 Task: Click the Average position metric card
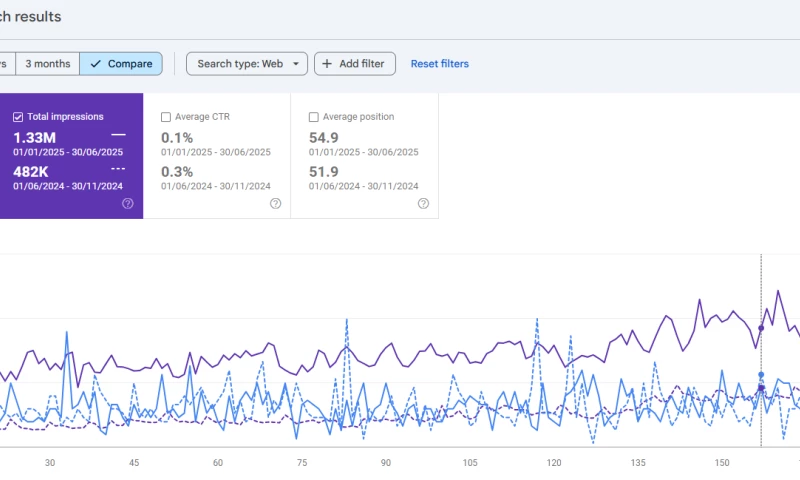click(x=365, y=156)
